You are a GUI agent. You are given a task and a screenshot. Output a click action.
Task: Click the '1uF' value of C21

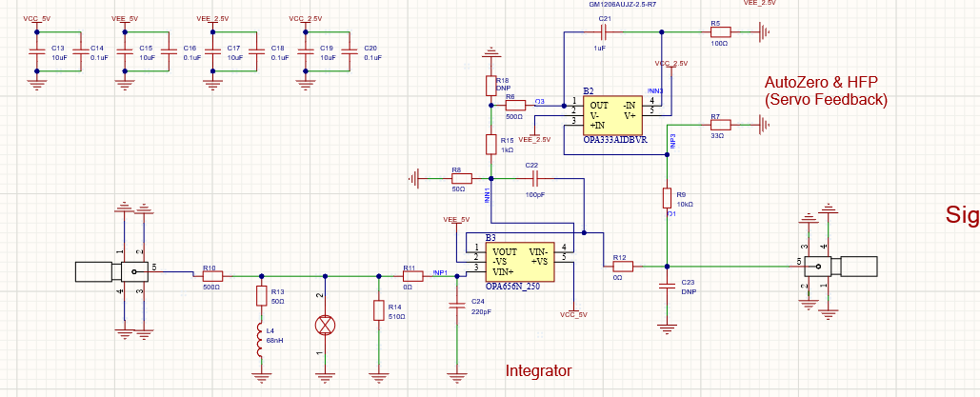[x=601, y=48]
